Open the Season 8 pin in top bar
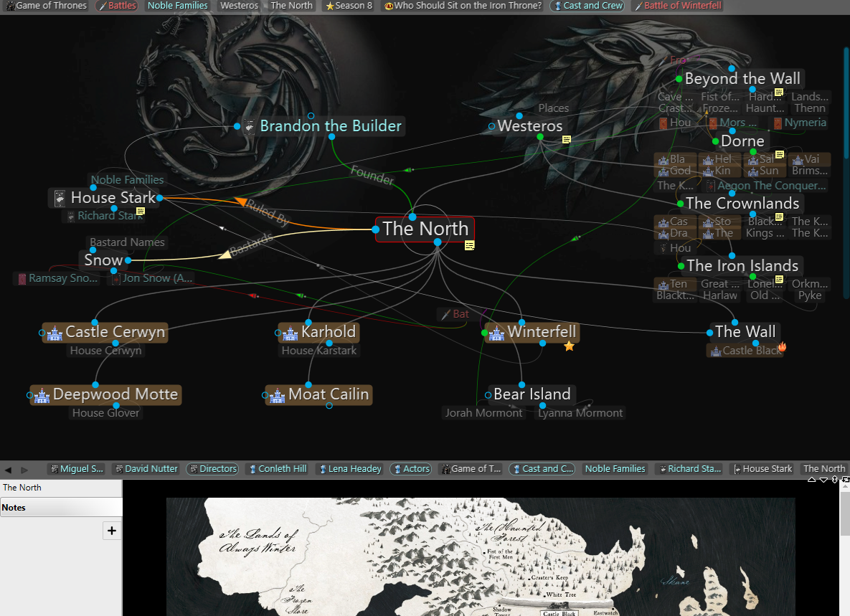 tap(349, 6)
